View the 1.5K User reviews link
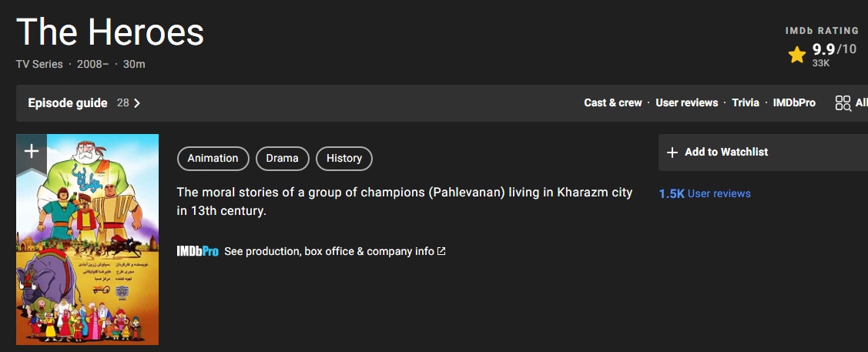Viewport: 868px width, 352px height. pos(705,193)
